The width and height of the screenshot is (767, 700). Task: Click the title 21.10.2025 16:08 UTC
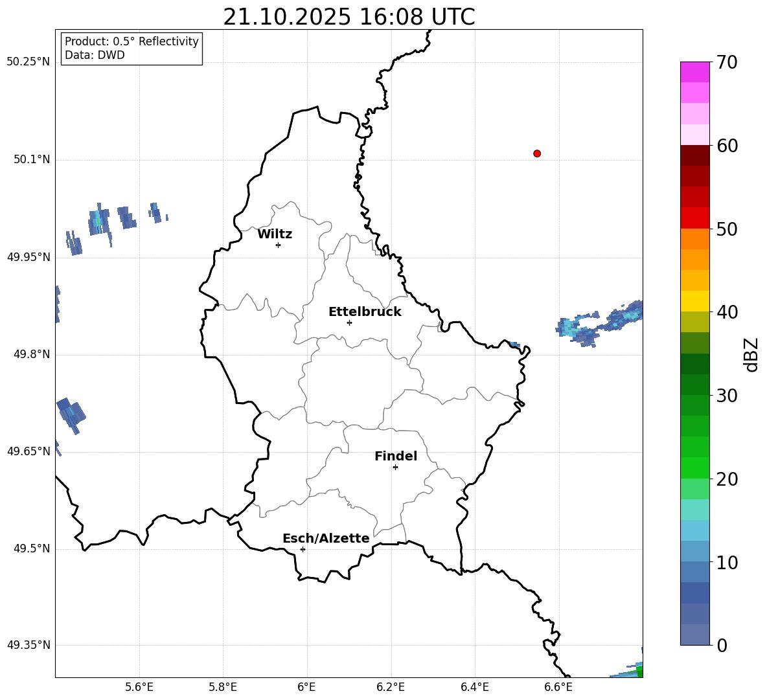(349, 17)
